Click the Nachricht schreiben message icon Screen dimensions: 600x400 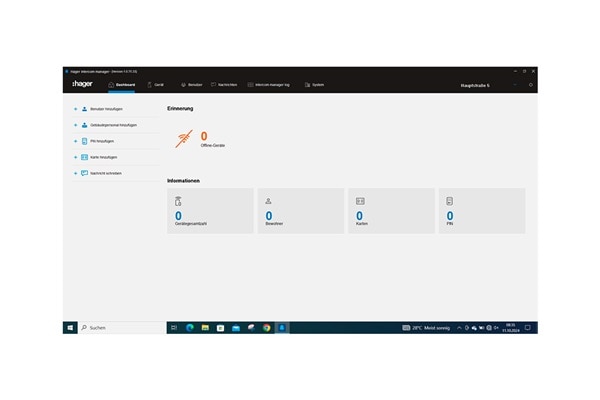84,173
